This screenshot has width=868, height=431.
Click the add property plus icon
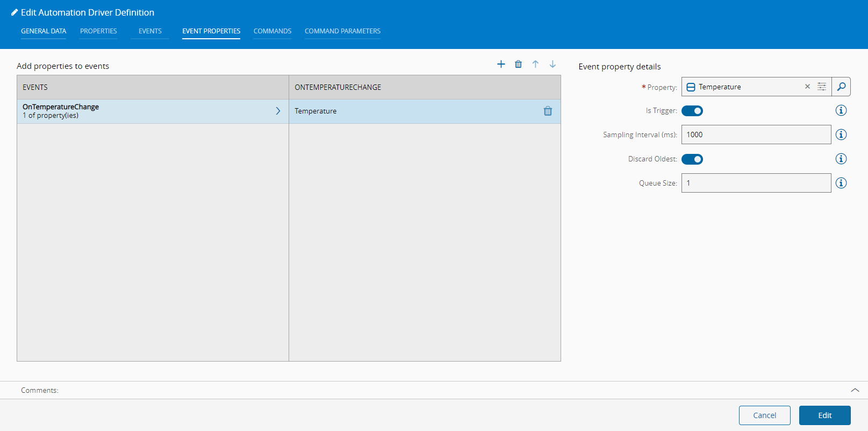pyautogui.click(x=501, y=64)
